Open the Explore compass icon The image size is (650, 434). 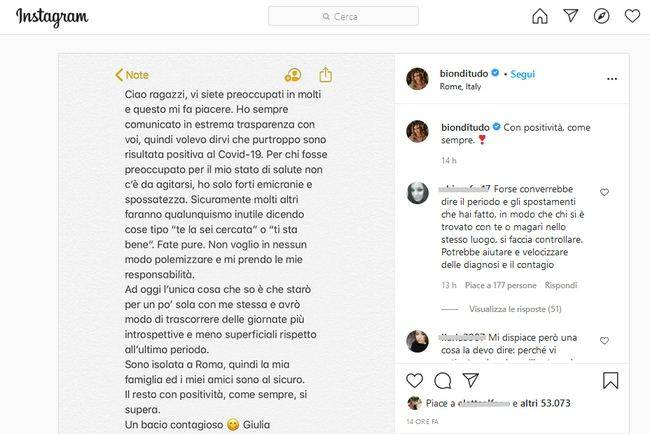pos(601,16)
